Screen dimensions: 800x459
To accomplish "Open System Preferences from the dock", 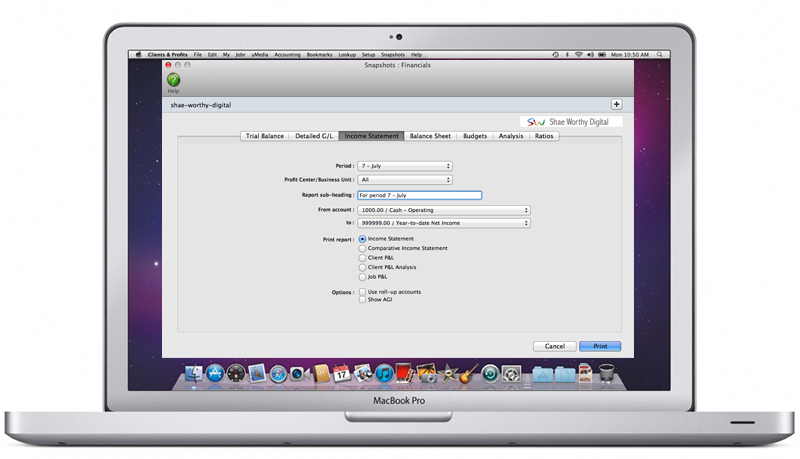I will (x=512, y=374).
